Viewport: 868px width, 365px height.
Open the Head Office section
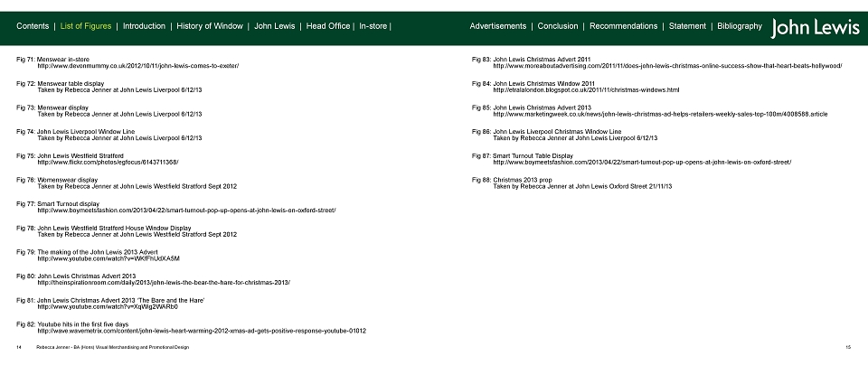tap(328, 26)
